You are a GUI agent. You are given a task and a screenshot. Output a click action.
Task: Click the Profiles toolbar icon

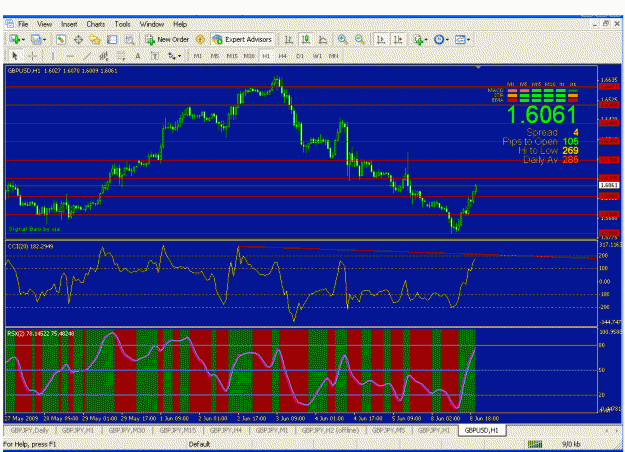point(36,39)
